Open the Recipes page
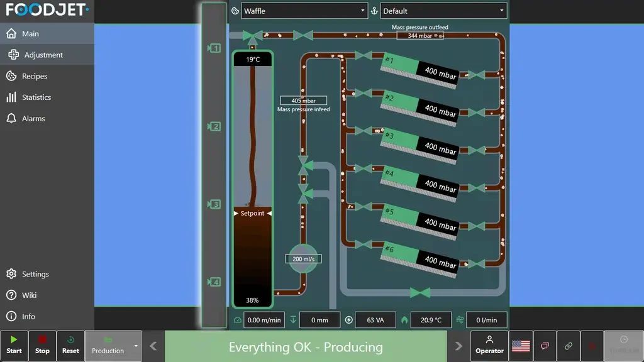Image resolution: width=644 pixels, height=362 pixels. [47, 76]
